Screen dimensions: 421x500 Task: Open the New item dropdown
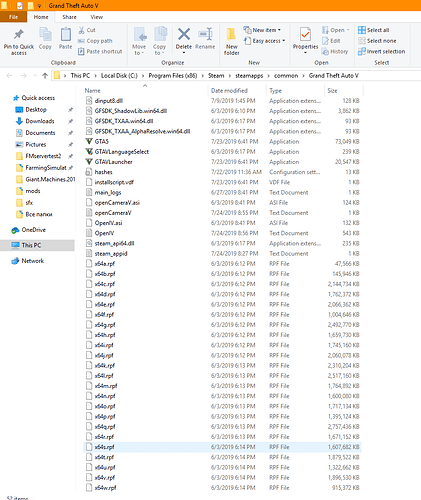(x=262, y=30)
